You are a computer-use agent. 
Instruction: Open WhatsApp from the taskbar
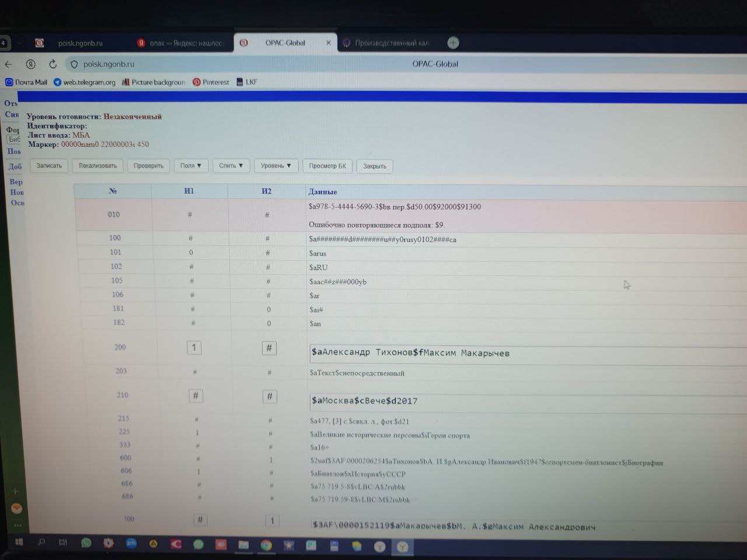86,543
